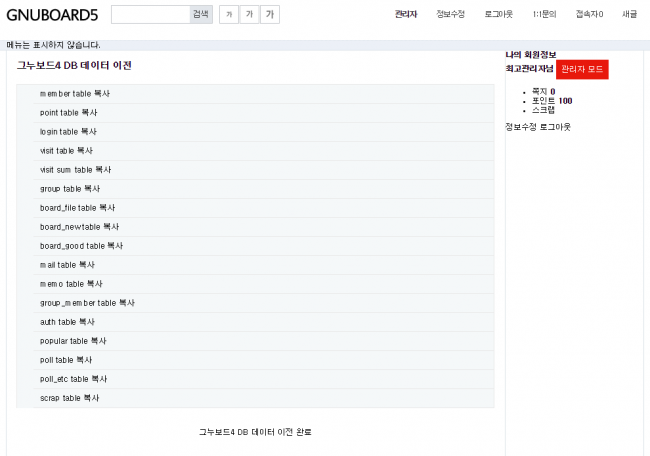Open the 관리자 menu link
Viewport: 650px width, 456px height.
point(406,15)
